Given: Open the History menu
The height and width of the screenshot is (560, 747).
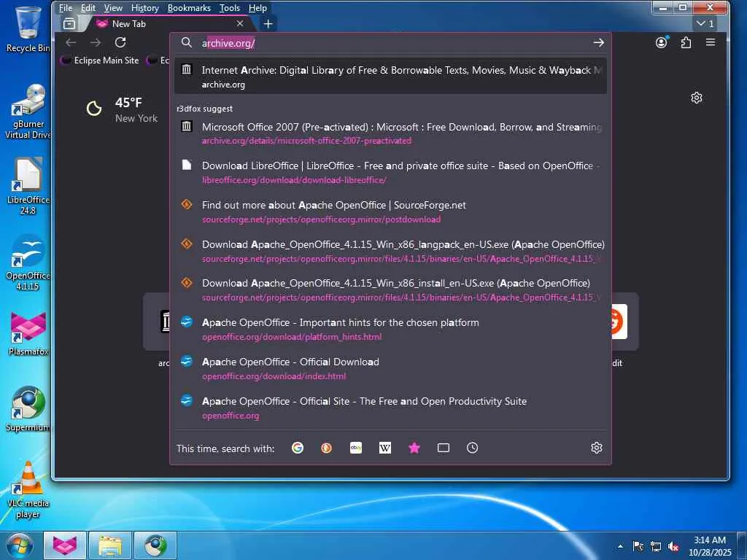Looking at the screenshot, I should [145, 8].
